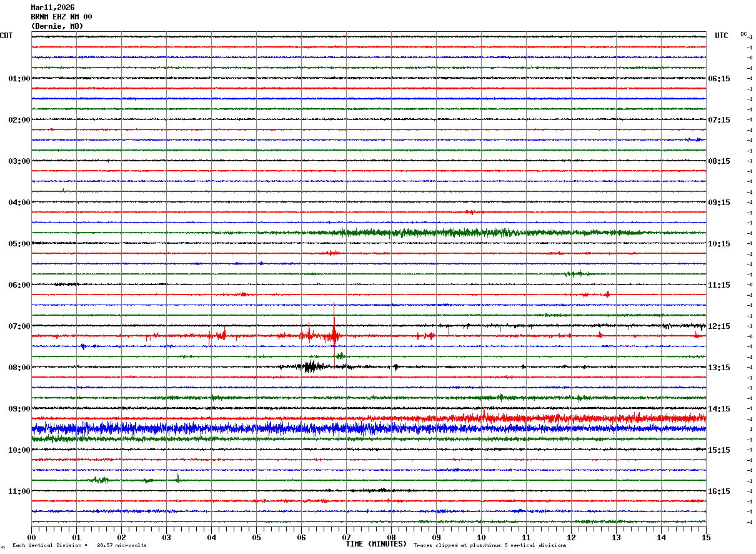Select the 09:00 CDT row label

tap(19, 409)
